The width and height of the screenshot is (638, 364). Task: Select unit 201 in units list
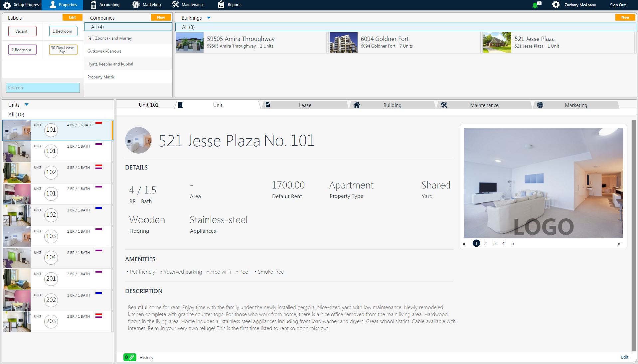pos(58,279)
